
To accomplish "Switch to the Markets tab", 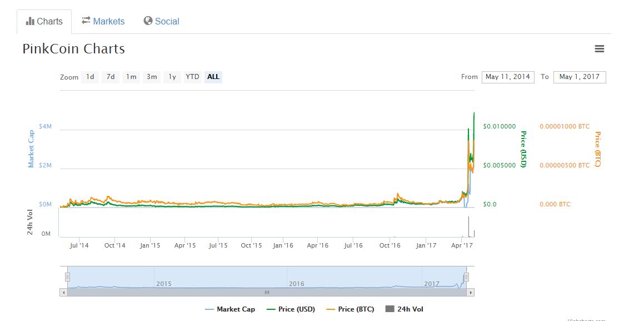I will (x=103, y=21).
